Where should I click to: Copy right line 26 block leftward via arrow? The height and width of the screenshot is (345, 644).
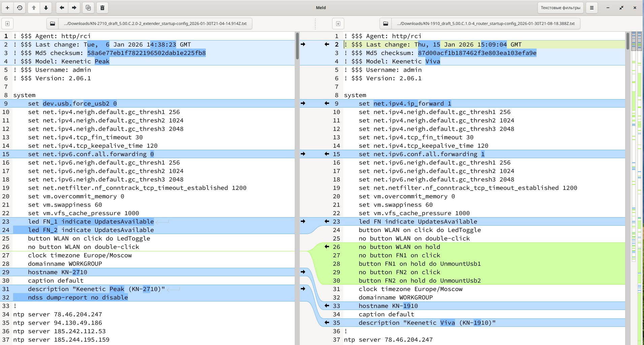pos(327,247)
